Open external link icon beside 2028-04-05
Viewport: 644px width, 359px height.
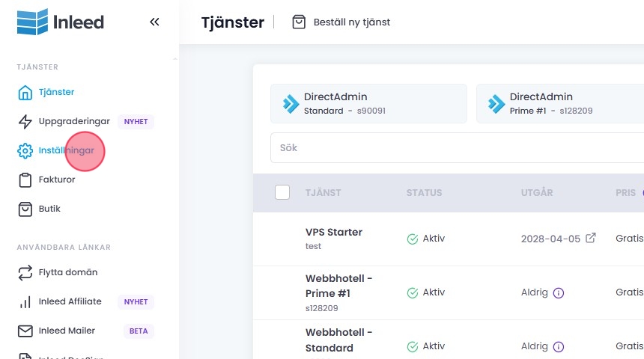point(591,239)
